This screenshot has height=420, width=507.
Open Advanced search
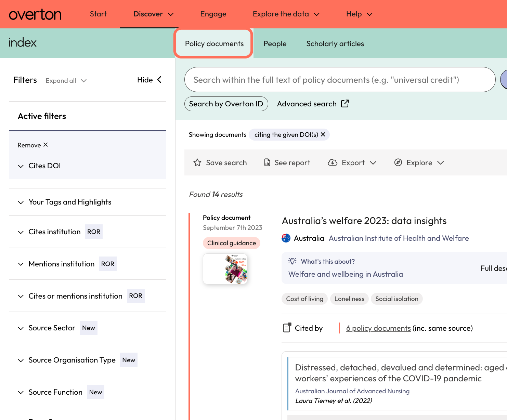click(313, 104)
